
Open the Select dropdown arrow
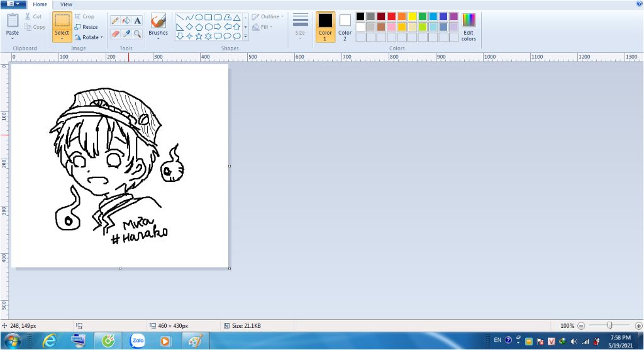pyautogui.click(x=62, y=38)
